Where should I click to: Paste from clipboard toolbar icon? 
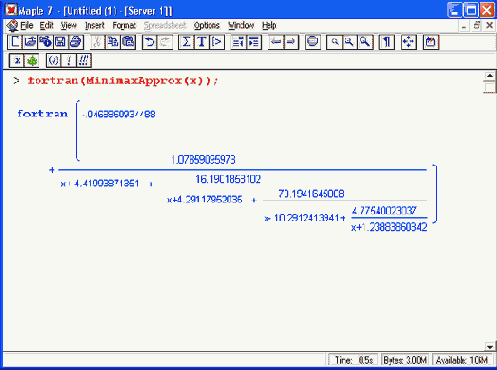click(128, 42)
